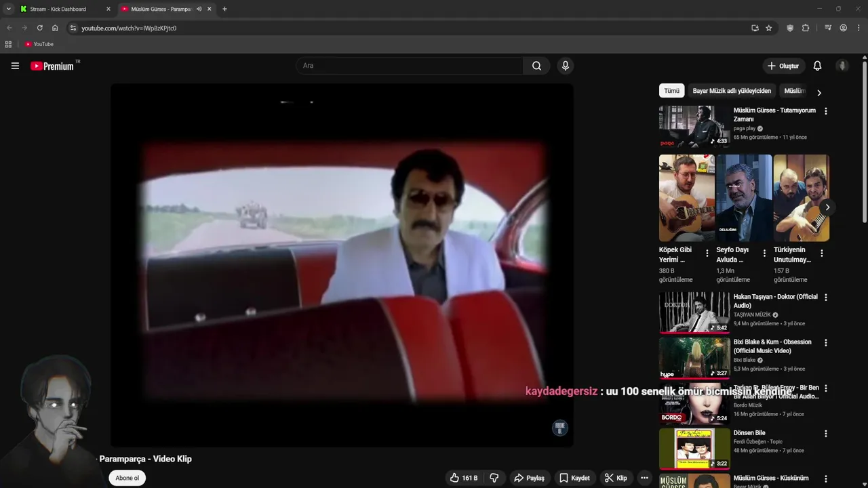
Task: Open the shield extension icon
Action: 790,28
